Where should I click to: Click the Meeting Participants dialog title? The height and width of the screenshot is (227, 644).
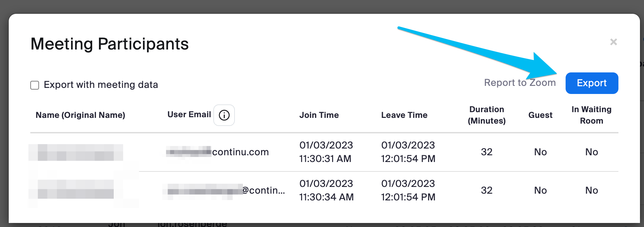tap(110, 44)
